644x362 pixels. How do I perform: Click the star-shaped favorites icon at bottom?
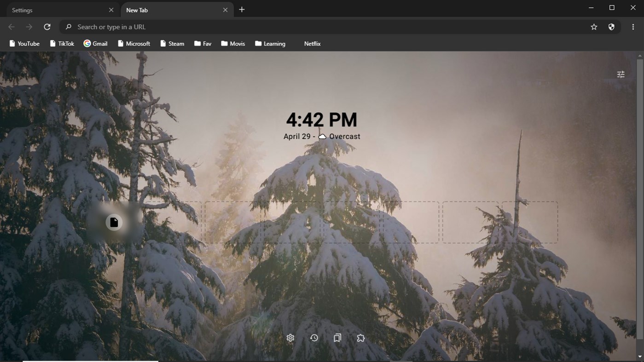pos(361,338)
